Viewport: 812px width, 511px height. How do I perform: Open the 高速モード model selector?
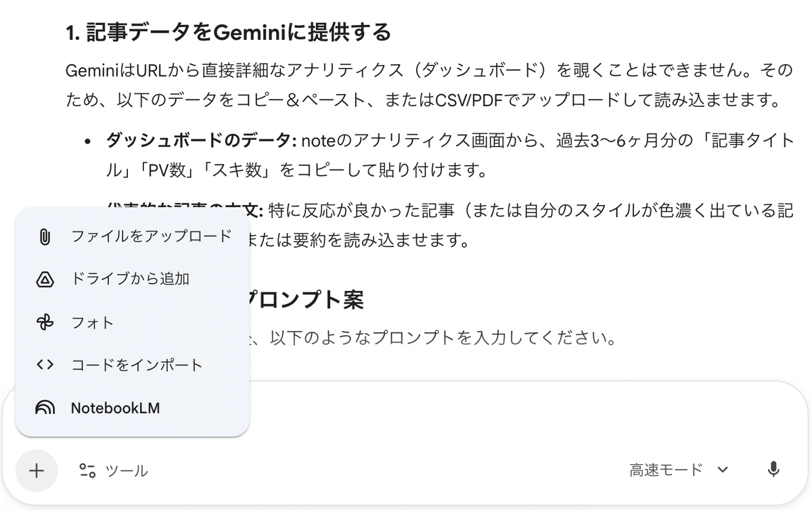tap(666, 470)
